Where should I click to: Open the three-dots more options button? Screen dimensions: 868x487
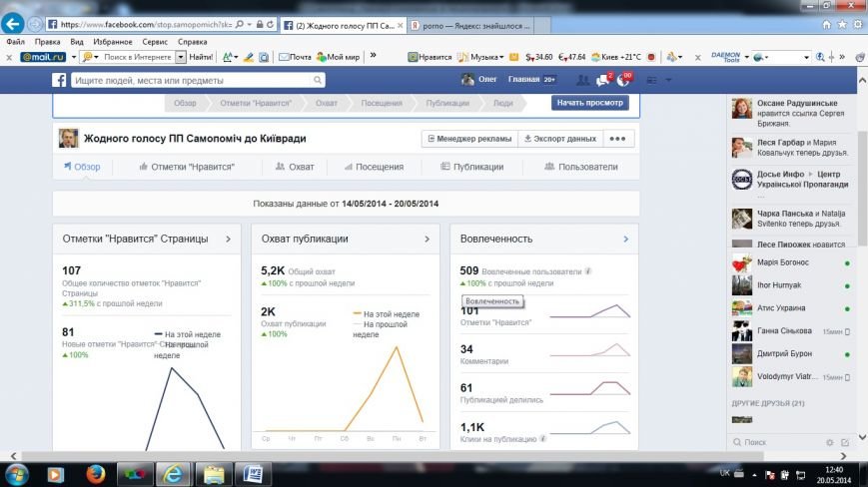(617, 139)
